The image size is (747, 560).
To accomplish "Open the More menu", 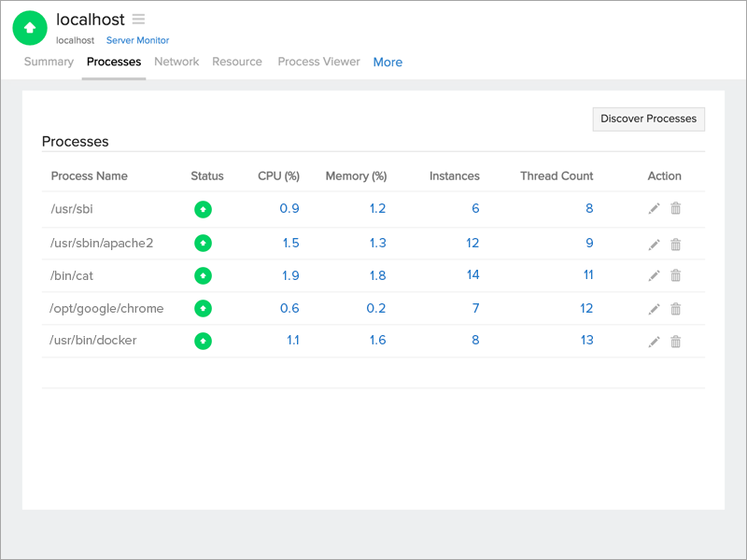I will [388, 62].
